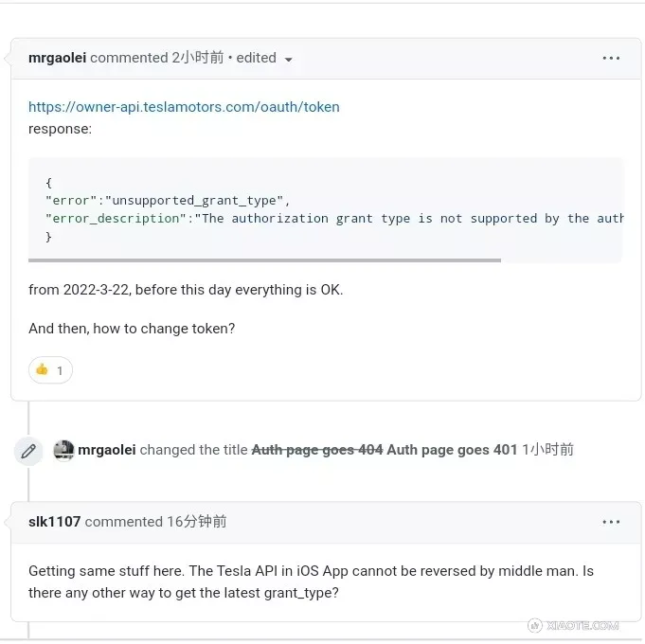The width and height of the screenshot is (645, 644).
Task: Click the XIAOTE.COM watermark logo
Action: click(573, 625)
